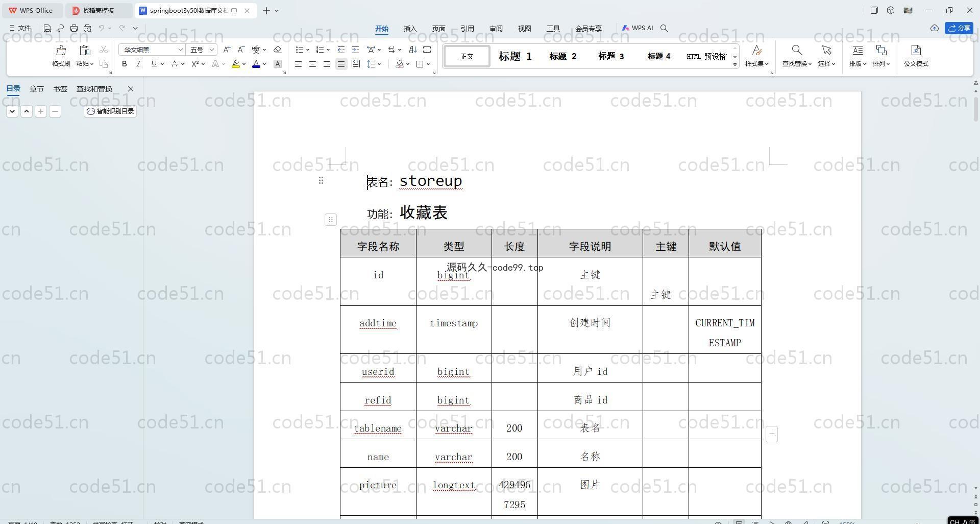Screen dimensions: 980x524
Task: Apply Normal (正文) style
Action: point(467,56)
